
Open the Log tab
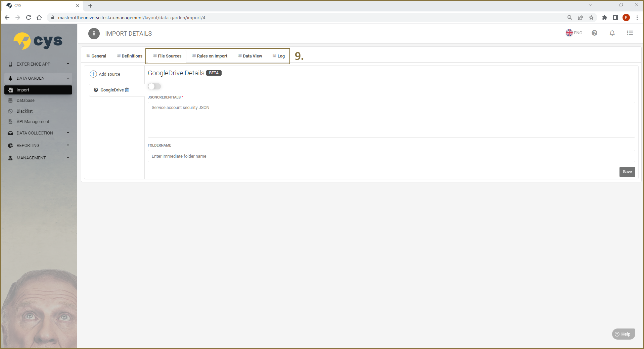coord(279,56)
